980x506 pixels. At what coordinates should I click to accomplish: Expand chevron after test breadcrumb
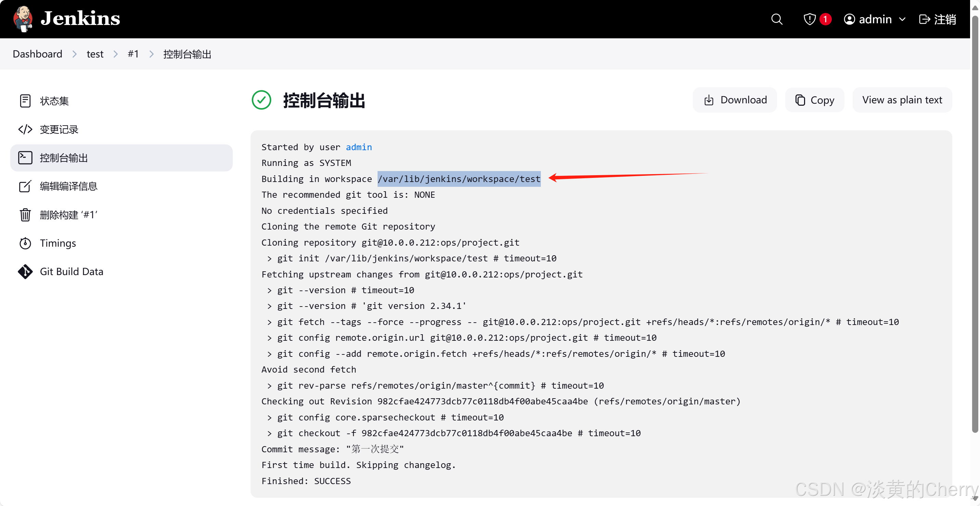[116, 54]
